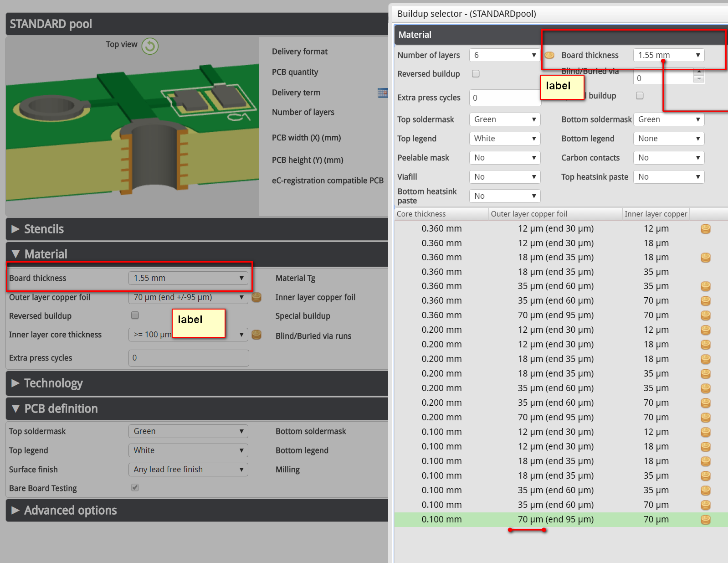Click coin icon for 0.100 mm, 35 µm/70 µm row
This screenshot has width=728, height=563.
(x=705, y=505)
